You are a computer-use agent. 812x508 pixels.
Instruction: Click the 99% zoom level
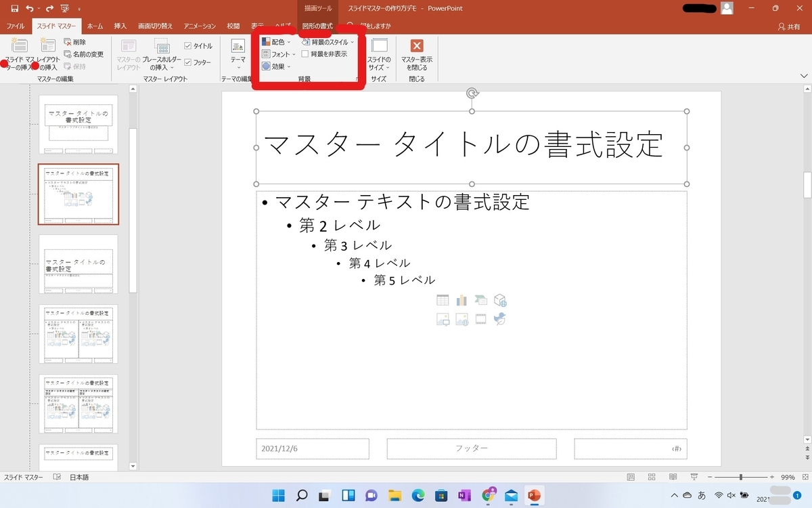point(788,478)
